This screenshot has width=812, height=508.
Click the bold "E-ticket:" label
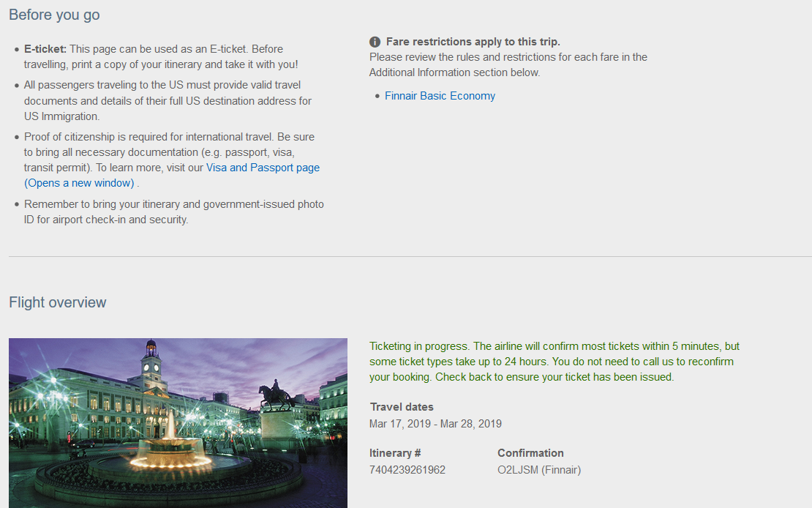[x=45, y=49]
